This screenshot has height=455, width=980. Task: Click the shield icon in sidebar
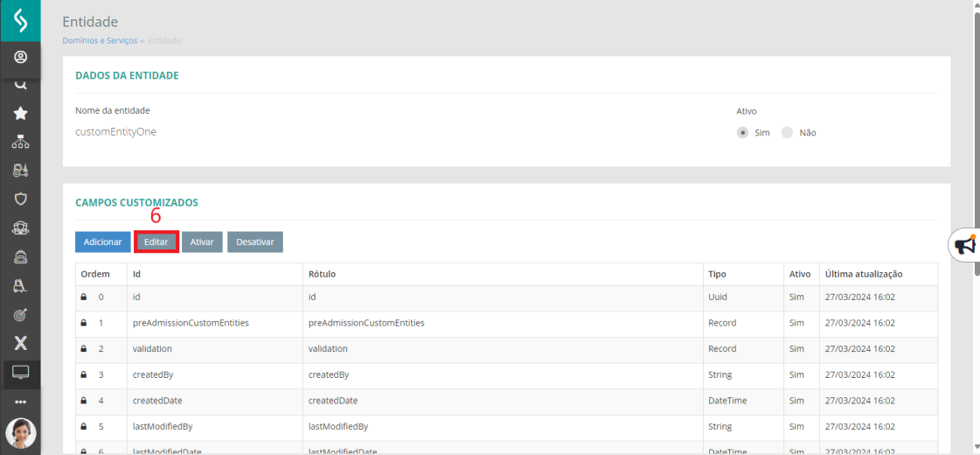(x=20, y=199)
